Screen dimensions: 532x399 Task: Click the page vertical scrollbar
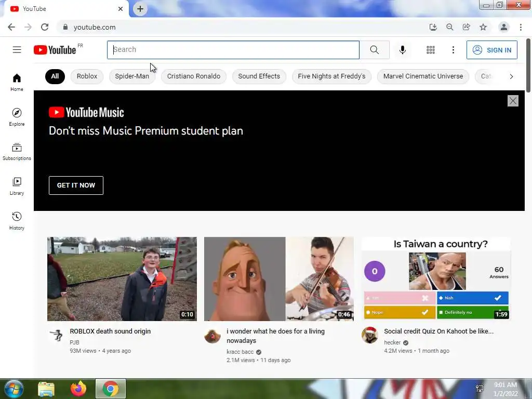pyautogui.click(x=528, y=65)
